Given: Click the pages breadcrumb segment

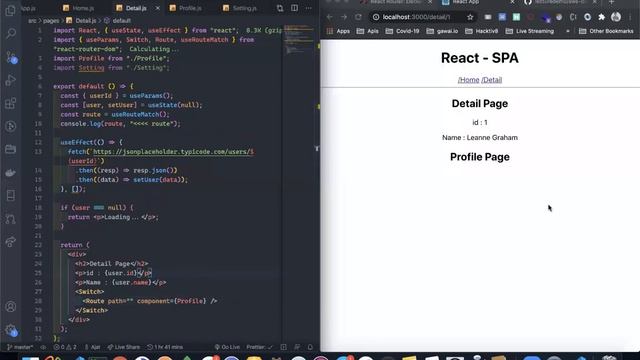Looking at the screenshot, I should tap(51, 20).
